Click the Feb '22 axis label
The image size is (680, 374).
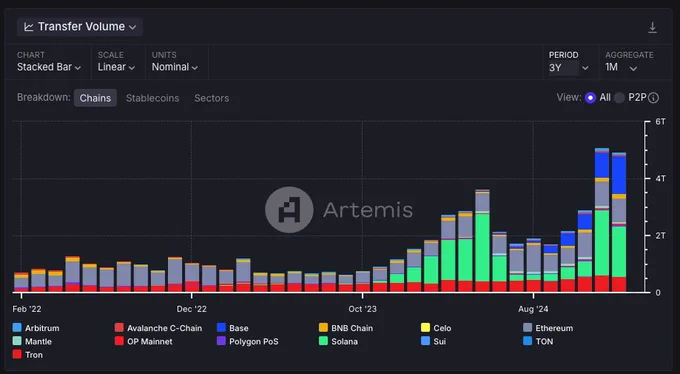coord(27,309)
